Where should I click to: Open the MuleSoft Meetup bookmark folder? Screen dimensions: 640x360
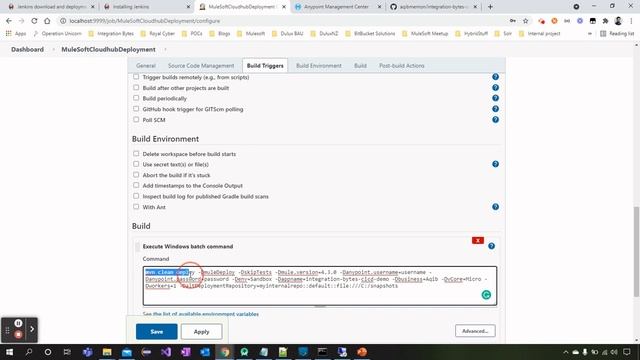pos(425,33)
